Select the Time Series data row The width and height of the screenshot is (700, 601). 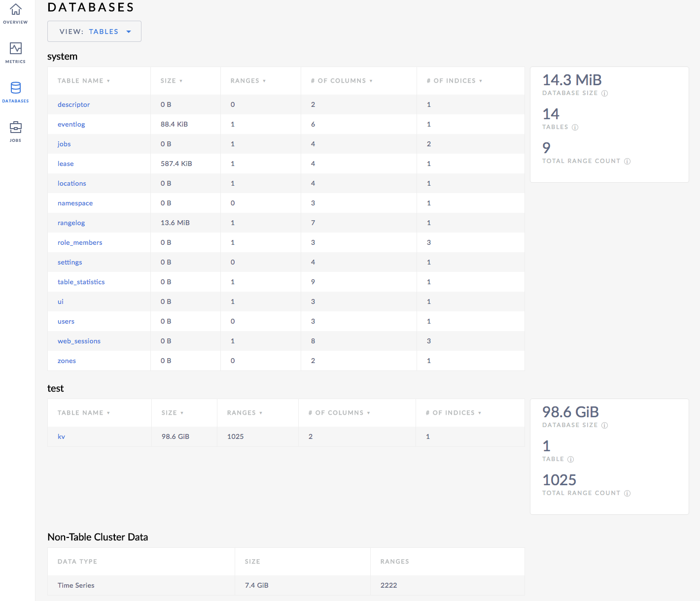click(76, 585)
